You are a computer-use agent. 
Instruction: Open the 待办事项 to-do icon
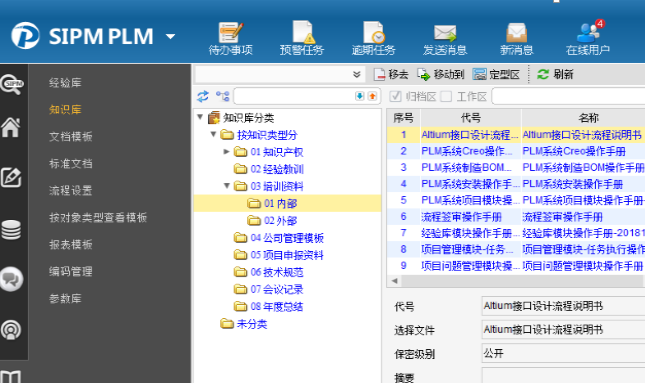click(230, 33)
